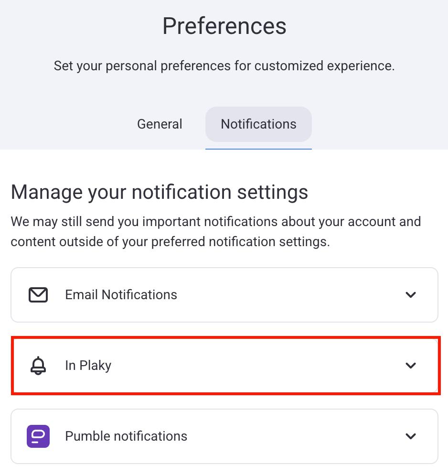Switch to the General tab

(160, 124)
